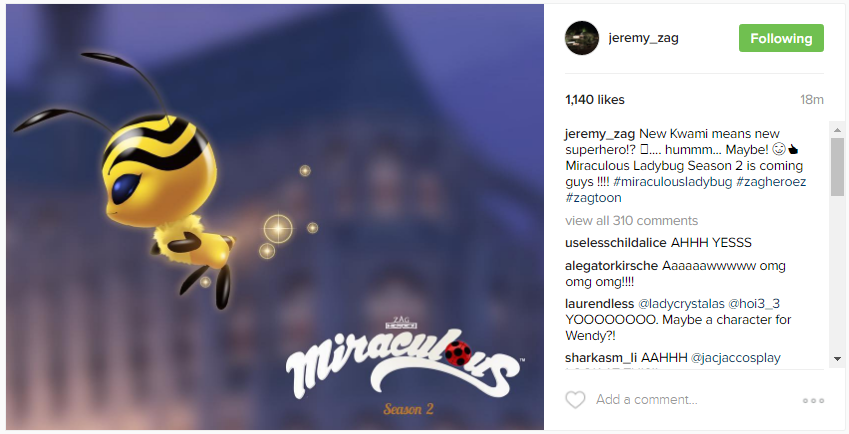Visit the @ladycrystalas mention link
The width and height of the screenshot is (849, 434).
[x=681, y=304]
